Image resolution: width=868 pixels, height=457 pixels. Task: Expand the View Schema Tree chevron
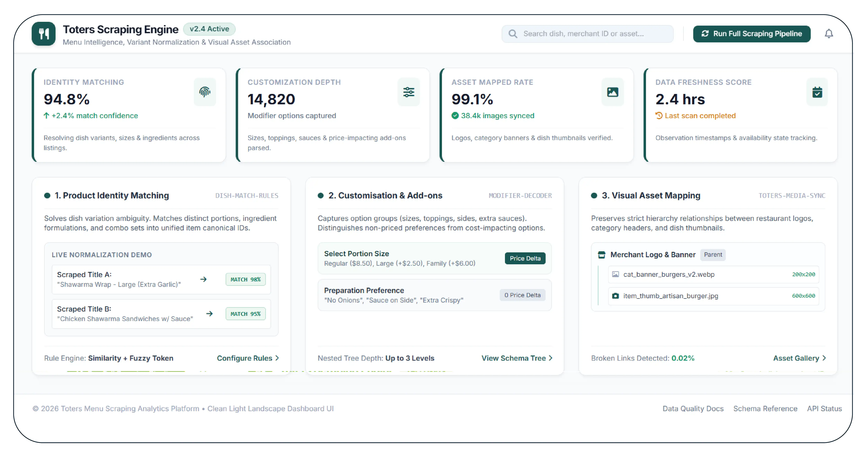point(550,358)
